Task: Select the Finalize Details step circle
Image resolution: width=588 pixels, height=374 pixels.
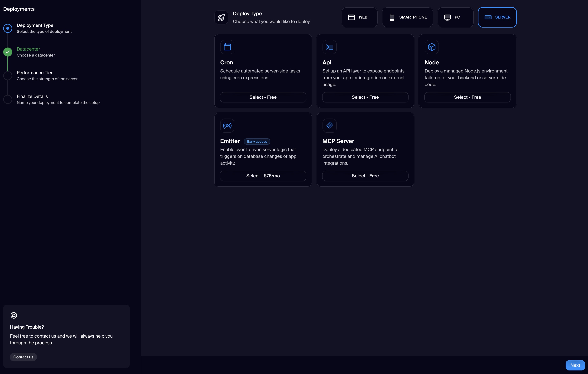Action: tap(8, 99)
